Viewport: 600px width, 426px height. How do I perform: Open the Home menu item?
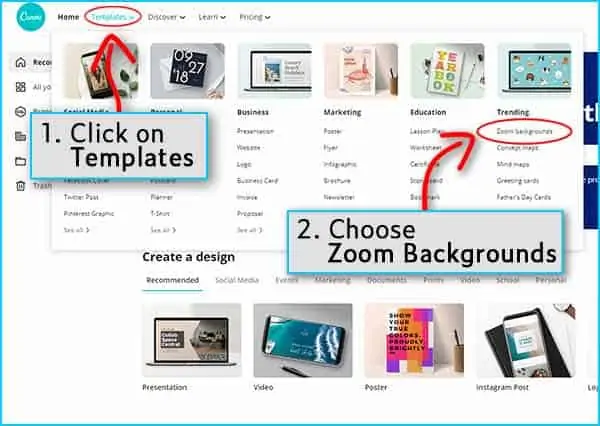(68, 17)
